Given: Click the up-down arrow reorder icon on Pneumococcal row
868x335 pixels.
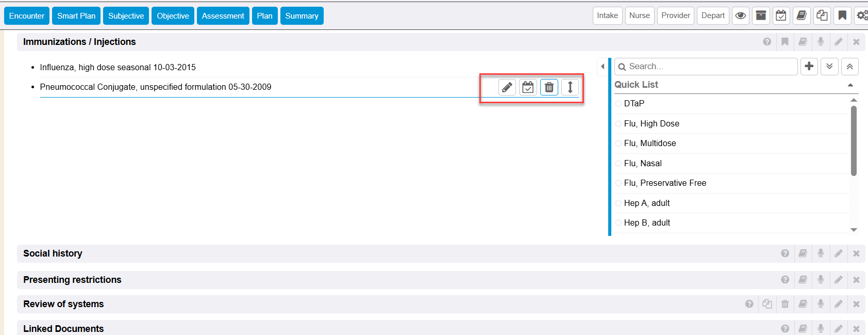Looking at the screenshot, I should point(570,87).
